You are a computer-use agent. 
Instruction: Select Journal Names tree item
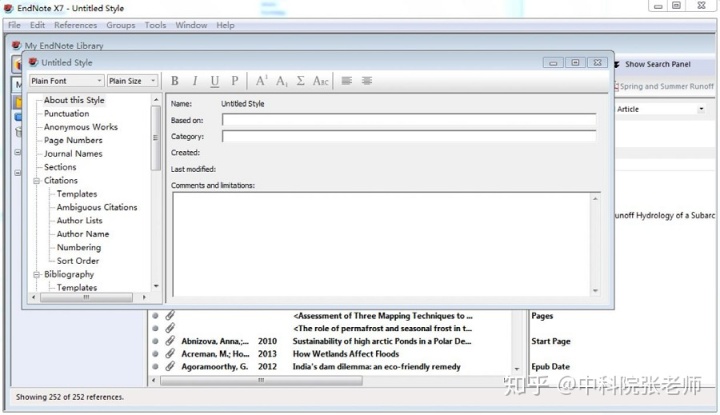click(73, 154)
